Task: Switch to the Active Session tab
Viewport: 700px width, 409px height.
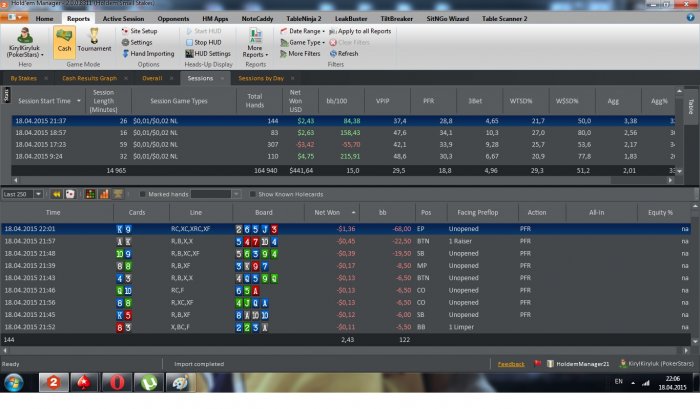Action: click(x=123, y=19)
